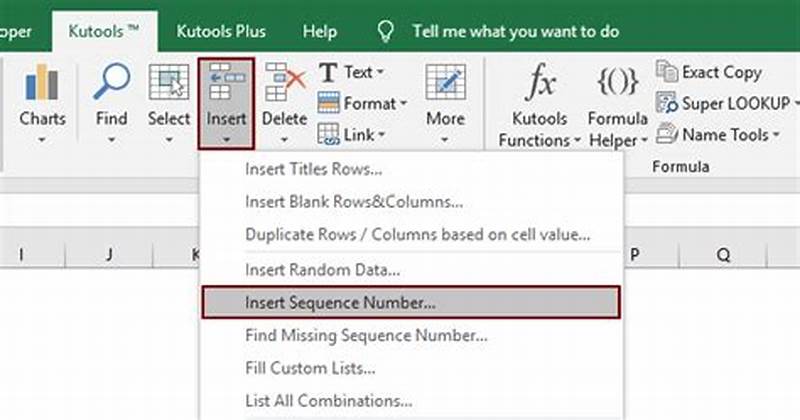Expand the Select dropdown arrow
This screenshot has width=800, height=420.
[x=169, y=139]
